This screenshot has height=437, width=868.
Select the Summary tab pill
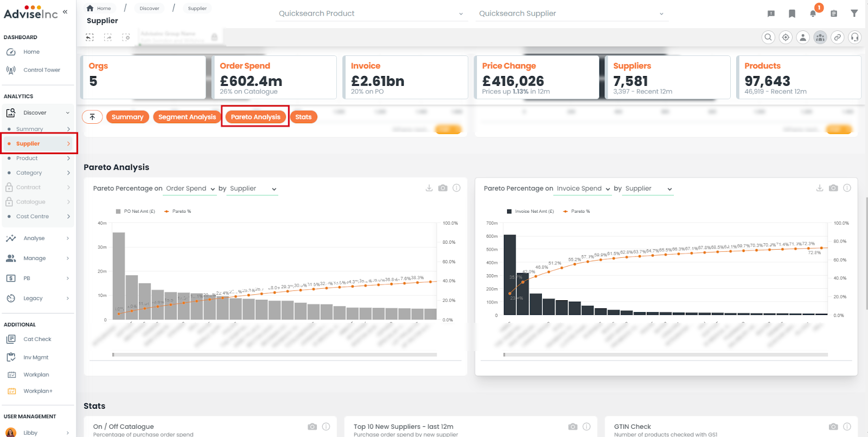point(127,117)
